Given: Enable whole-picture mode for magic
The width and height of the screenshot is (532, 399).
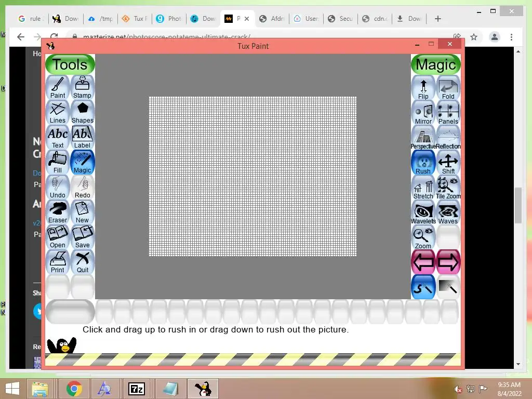Looking at the screenshot, I should [x=448, y=287].
